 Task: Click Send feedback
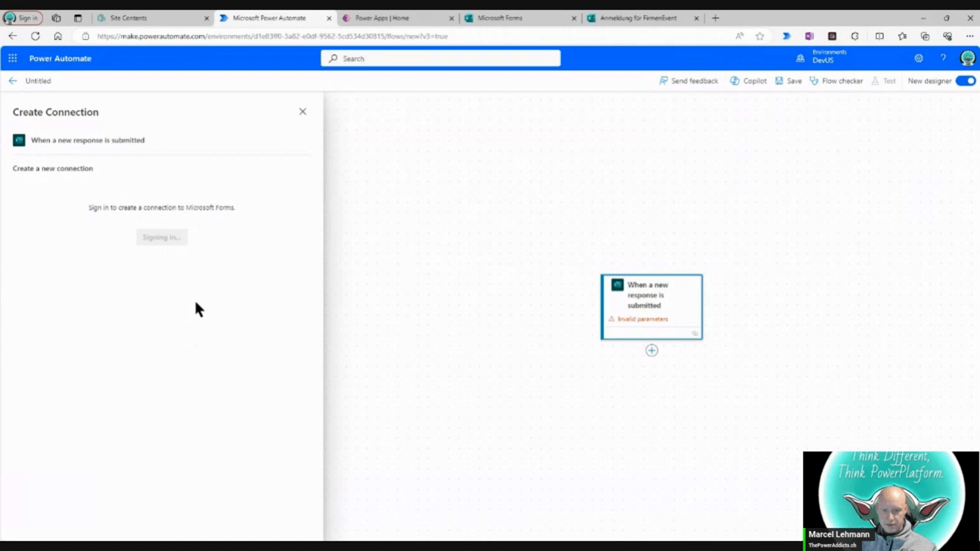(x=688, y=80)
